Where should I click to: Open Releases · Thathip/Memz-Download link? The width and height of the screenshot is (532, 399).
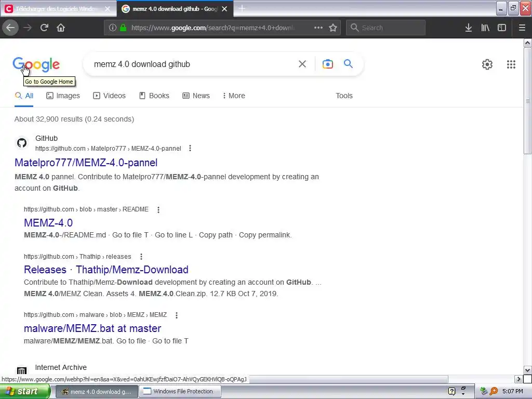106,270
